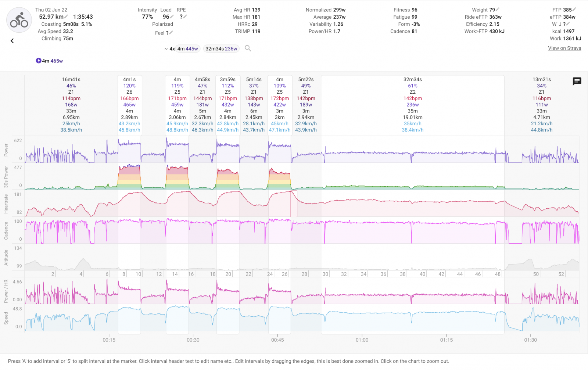Image resolution: width=588 pixels, height=370 pixels.
Task: Click the lightning bolt 4m 465w badge
Action: pyautogui.click(x=49, y=61)
